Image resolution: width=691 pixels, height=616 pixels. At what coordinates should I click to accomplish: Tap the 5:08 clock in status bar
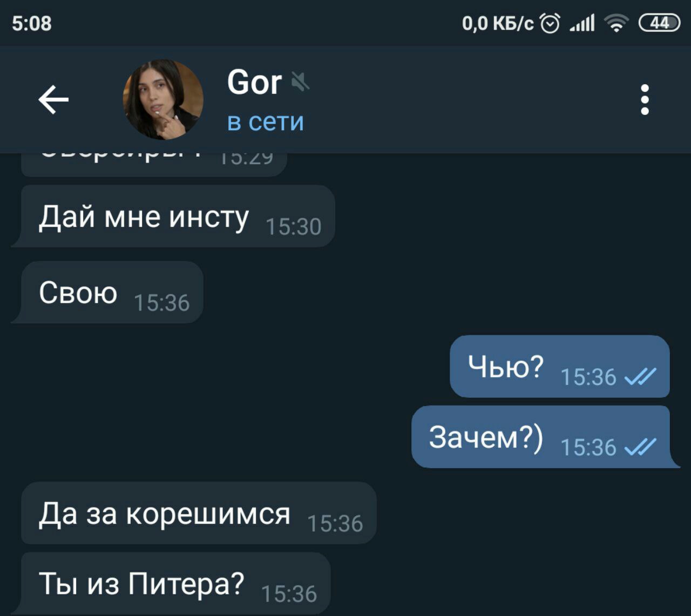[32, 23]
